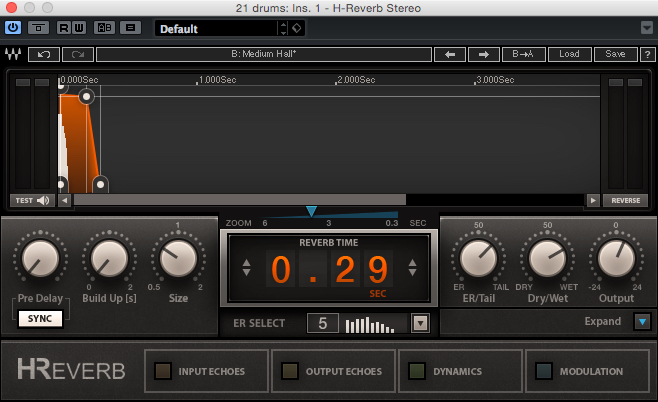Click the 1.000Sec timeline marker
Image resolution: width=658 pixels, height=402 pixels.
click(x=217, y=80)
